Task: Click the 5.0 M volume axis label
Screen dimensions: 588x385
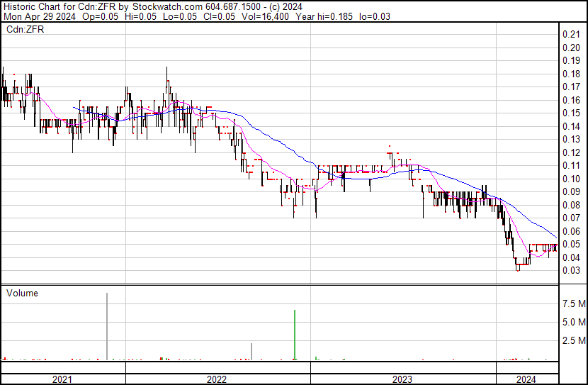Action: coord(572,323)
